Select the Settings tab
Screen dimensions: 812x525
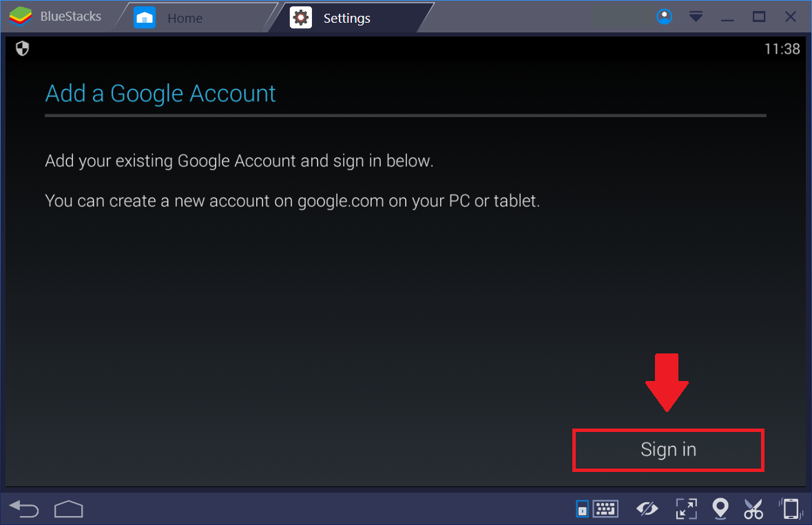pyautogui.click(x=352, y=18)
